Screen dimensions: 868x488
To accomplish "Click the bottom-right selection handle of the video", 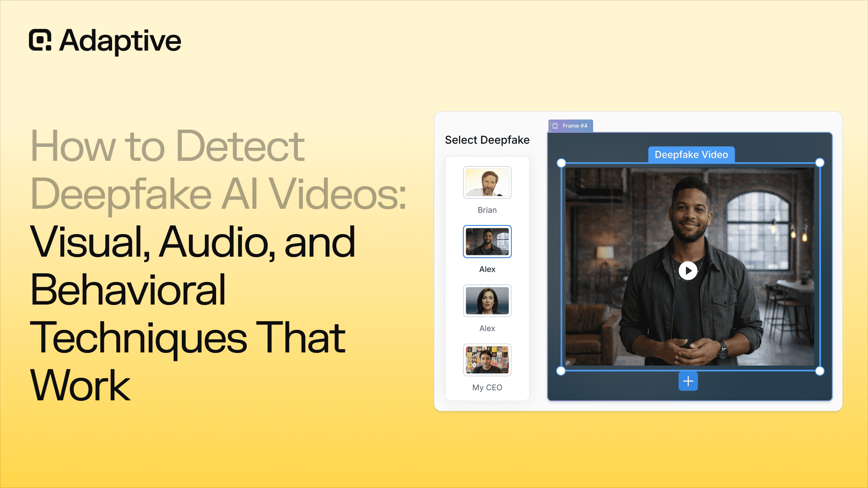I will pyautogui.click(x=820, y=371).
